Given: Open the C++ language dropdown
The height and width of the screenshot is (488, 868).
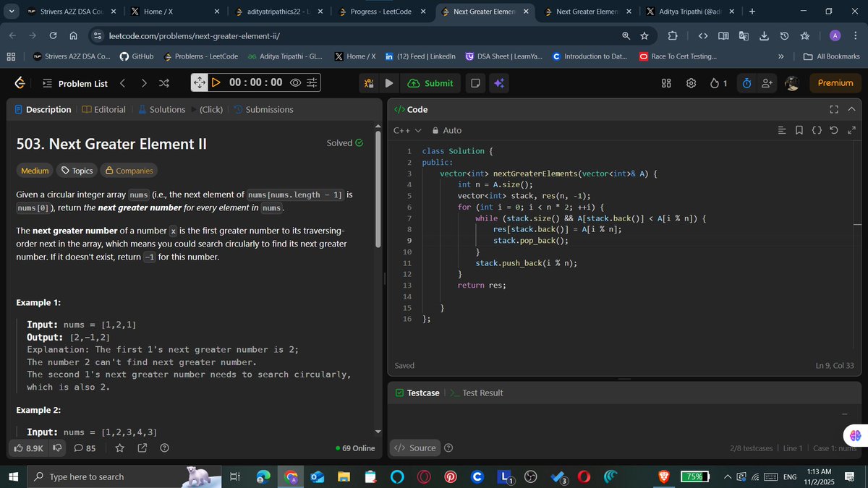Looking at the screenshot, I should pos(407,130).
